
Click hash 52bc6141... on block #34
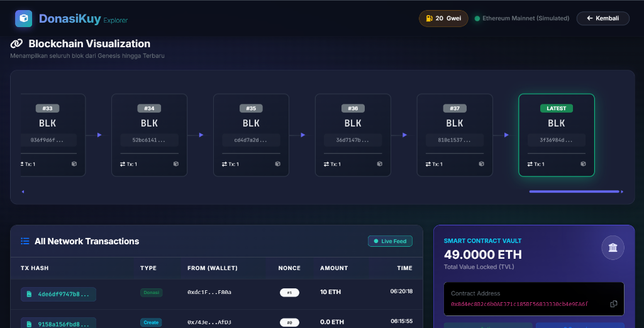tap(149, 140)
